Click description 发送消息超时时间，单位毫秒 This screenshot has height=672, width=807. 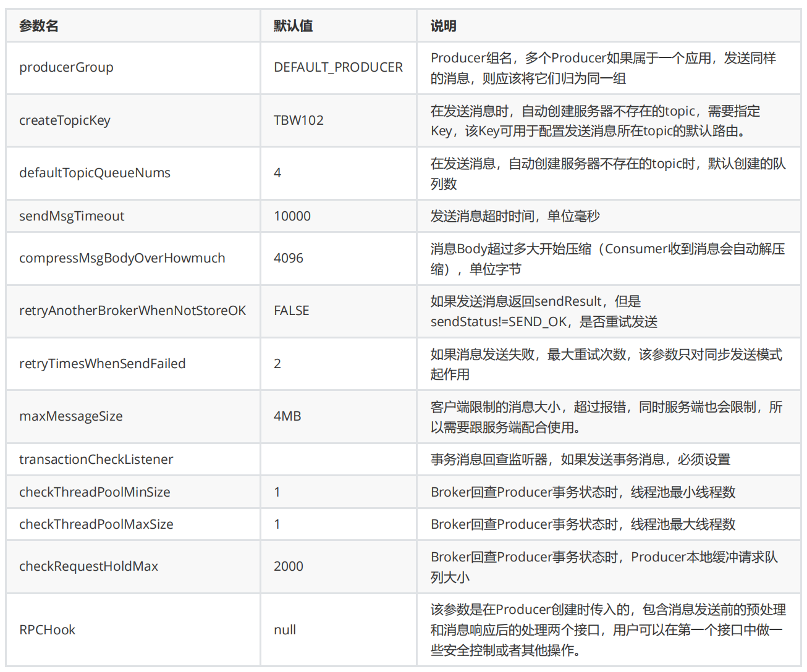pyautogui.click(x=515, y=216)
